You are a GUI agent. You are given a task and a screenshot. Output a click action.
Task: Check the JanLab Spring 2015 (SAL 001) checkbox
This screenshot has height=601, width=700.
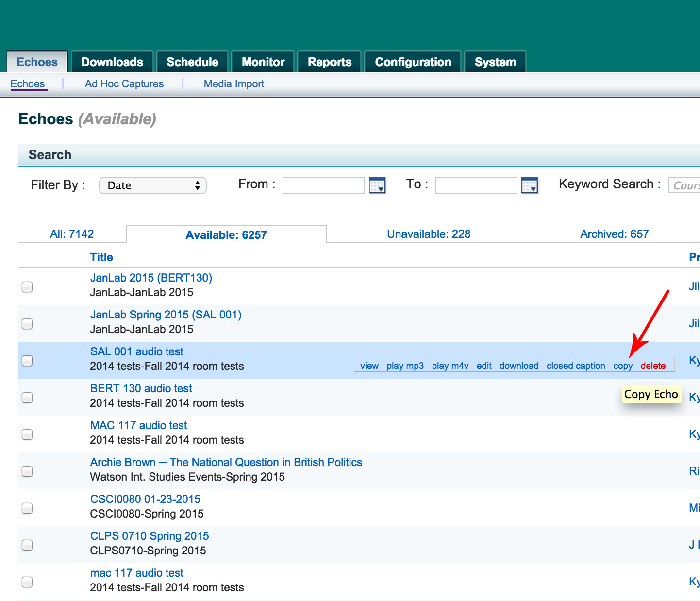27,324
